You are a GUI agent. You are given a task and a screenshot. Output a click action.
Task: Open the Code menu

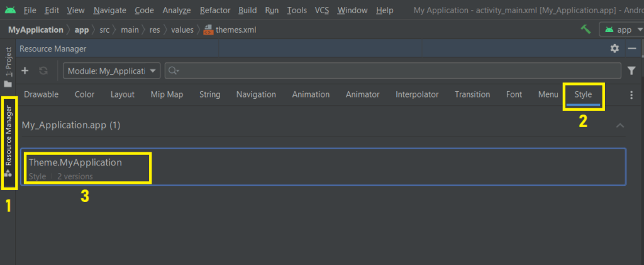click(144, 10)
